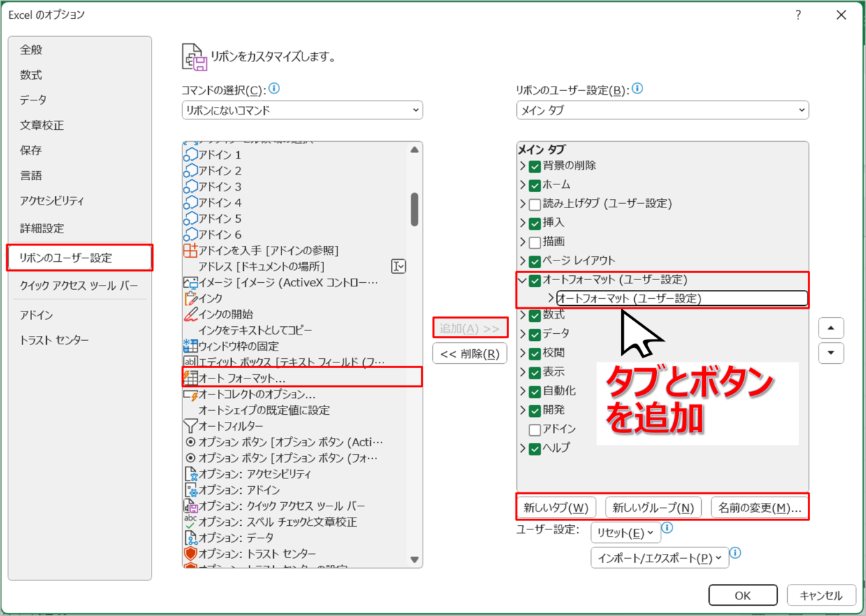Screen dimensions: 866x616
Task: Click the command list scroll-up arrow
Action: tap(414, 149)
